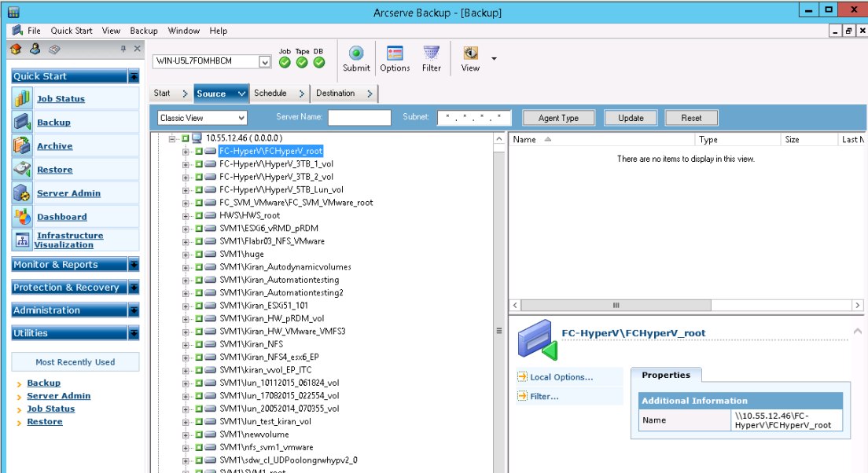Open the Infrastructure Visualization link
The image size is (868, 473).
69,240
